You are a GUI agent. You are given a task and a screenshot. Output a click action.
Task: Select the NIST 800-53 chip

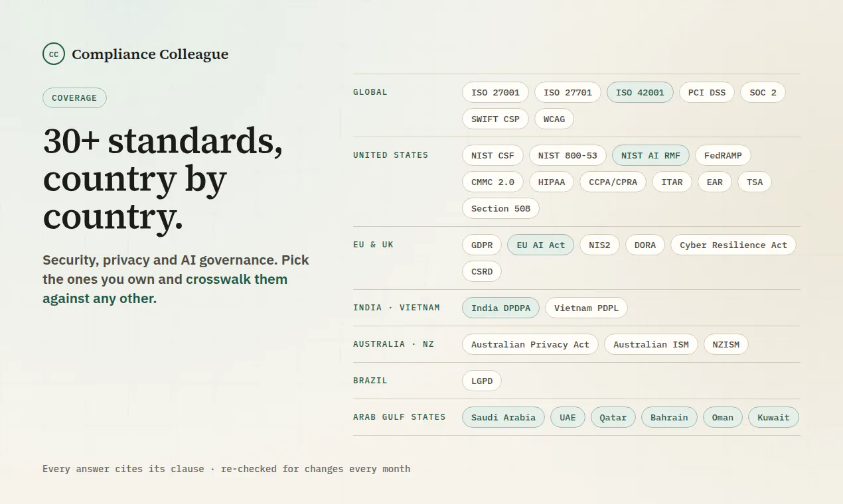568,155
